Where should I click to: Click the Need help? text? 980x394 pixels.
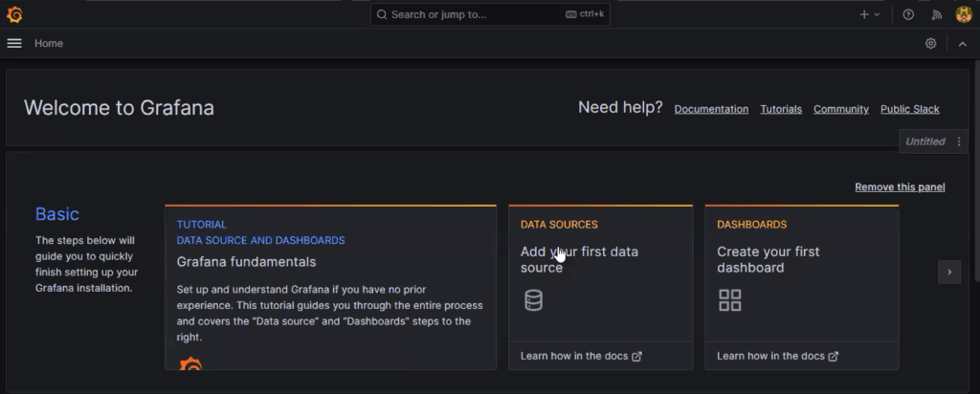(620, 107)
